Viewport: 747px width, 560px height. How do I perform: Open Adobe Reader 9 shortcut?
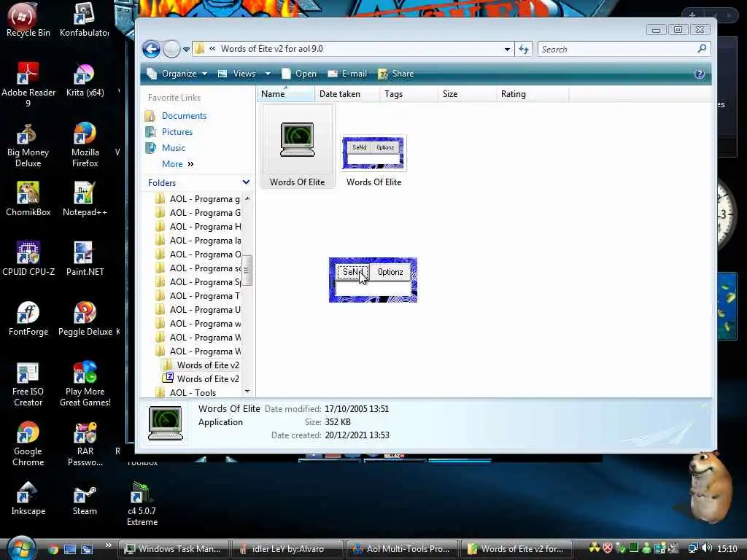[x=28, y=85]
